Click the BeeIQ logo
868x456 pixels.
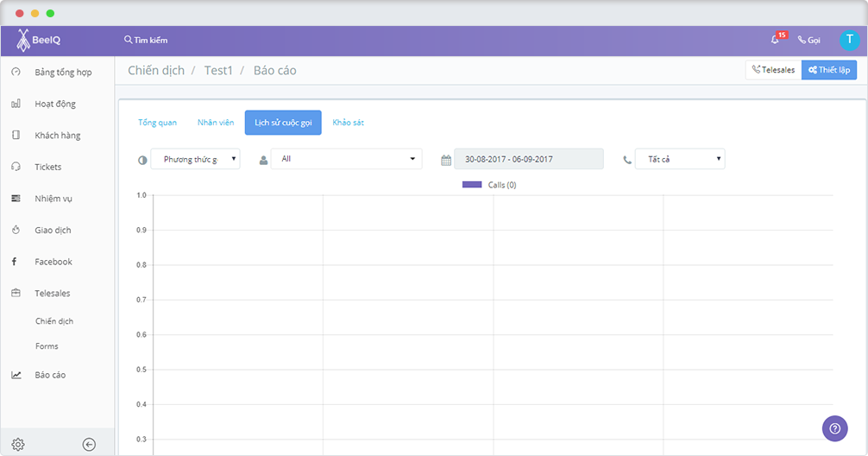40,41
